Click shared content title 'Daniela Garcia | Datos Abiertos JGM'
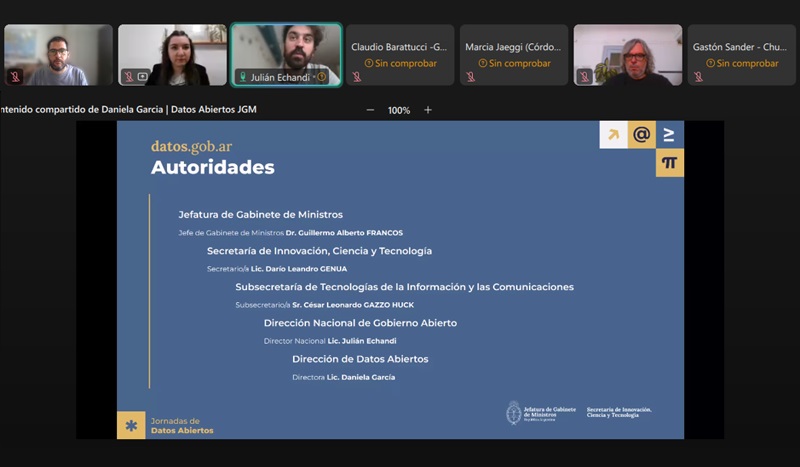This screenshot has height=467, width=800. [179, 109]
